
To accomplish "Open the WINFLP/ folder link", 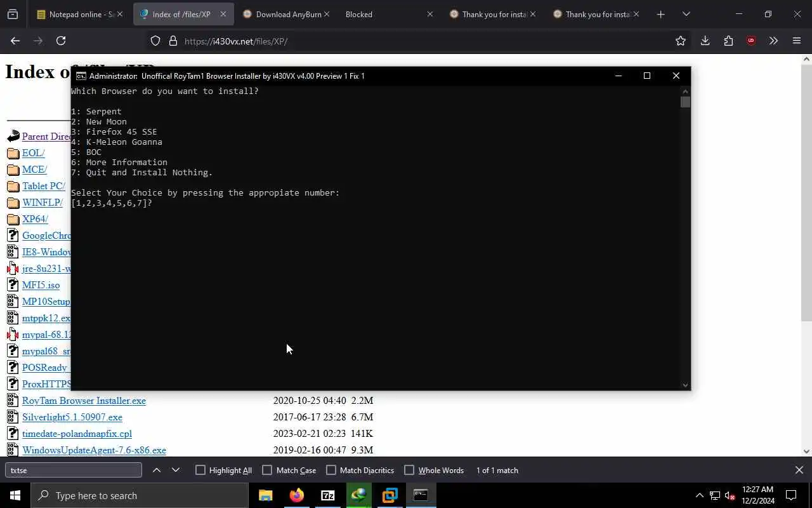I will (43, 203).
